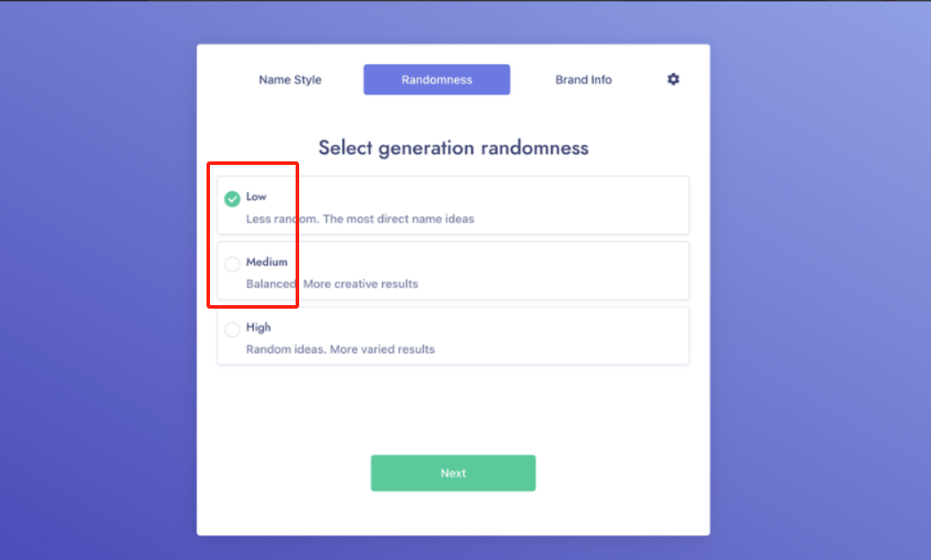Click the "Low" option label
The image size is (931, 560).
(256, 197)
